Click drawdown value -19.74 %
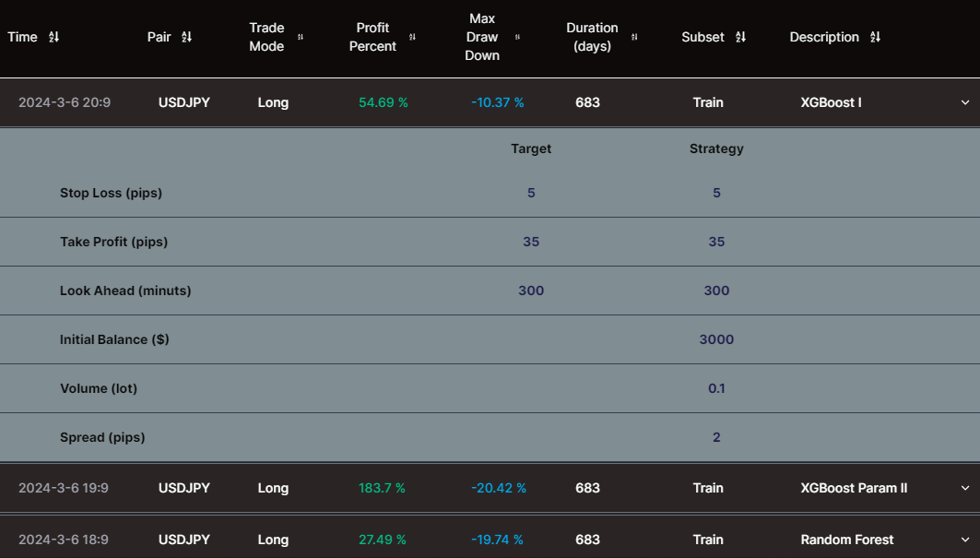This screenshot has height=558, width=980. point(497,540)
